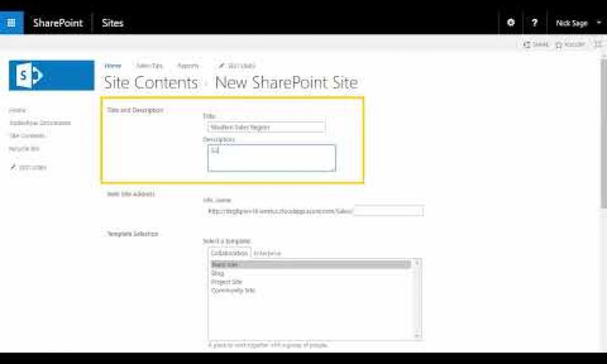The height and width of the screenshot is (364, 607).
Task: Select the Collaboration template tab
Action: 229,253
